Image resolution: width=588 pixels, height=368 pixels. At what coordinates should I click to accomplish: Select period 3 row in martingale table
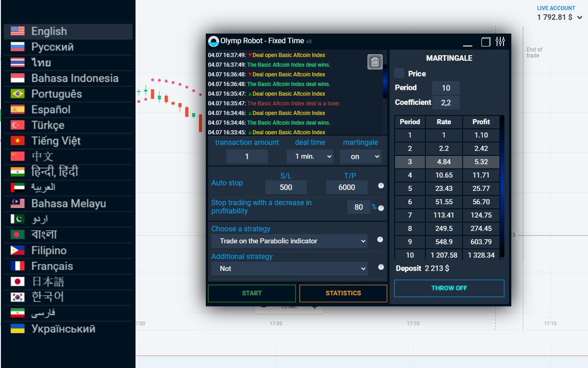(x=447, y=162)
